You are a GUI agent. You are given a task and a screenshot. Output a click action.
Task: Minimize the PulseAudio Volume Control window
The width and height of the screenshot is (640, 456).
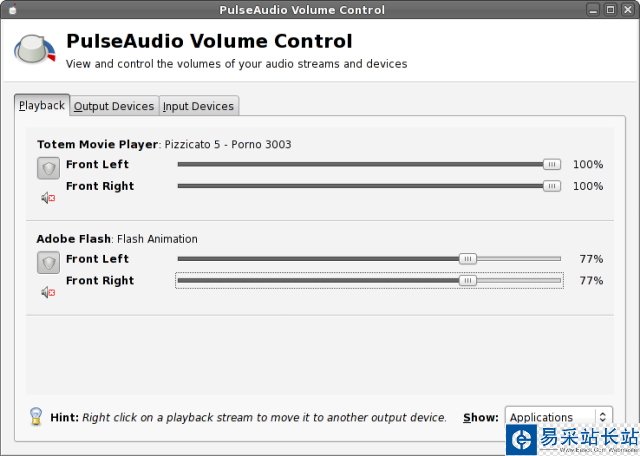592,9
